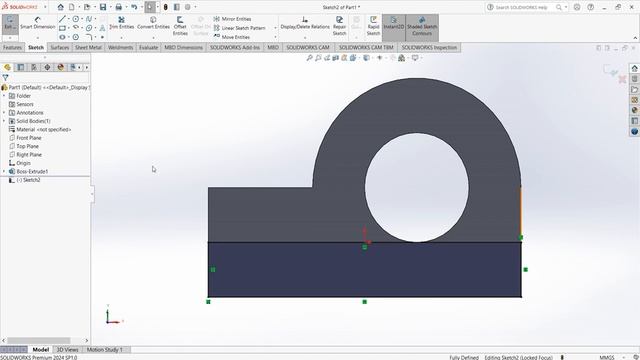This screenshot has width=640, height=360.
Task: Click the tree filter funnel icon
Action: pos(5,78)
